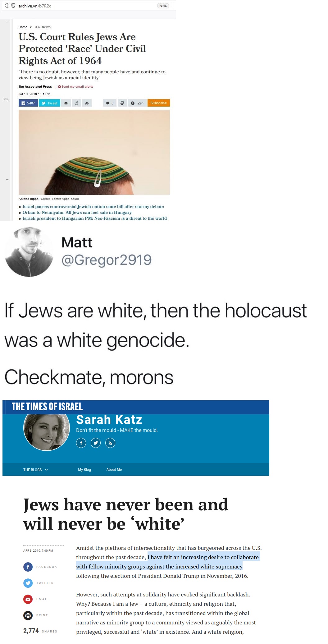328x644 pixels.
Task: Click browser zoom level 80% indicator
Action: coord(163,6)
